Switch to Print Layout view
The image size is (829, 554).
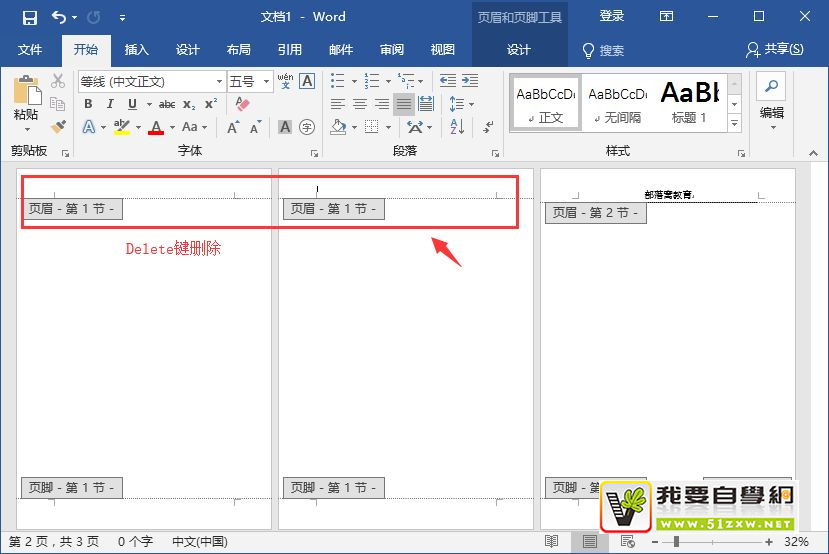tap(589, 541)
